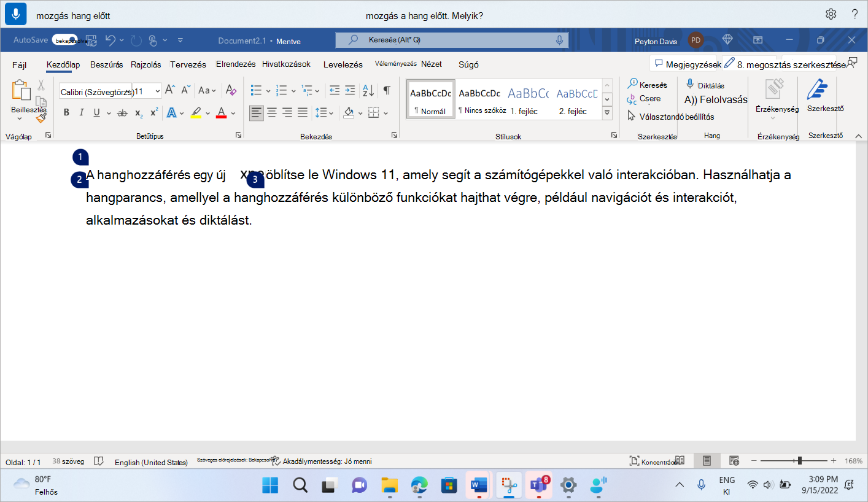Click the Beillesztés paste icon
This screenshot has height=502, width=868.
tap(21, 90)
